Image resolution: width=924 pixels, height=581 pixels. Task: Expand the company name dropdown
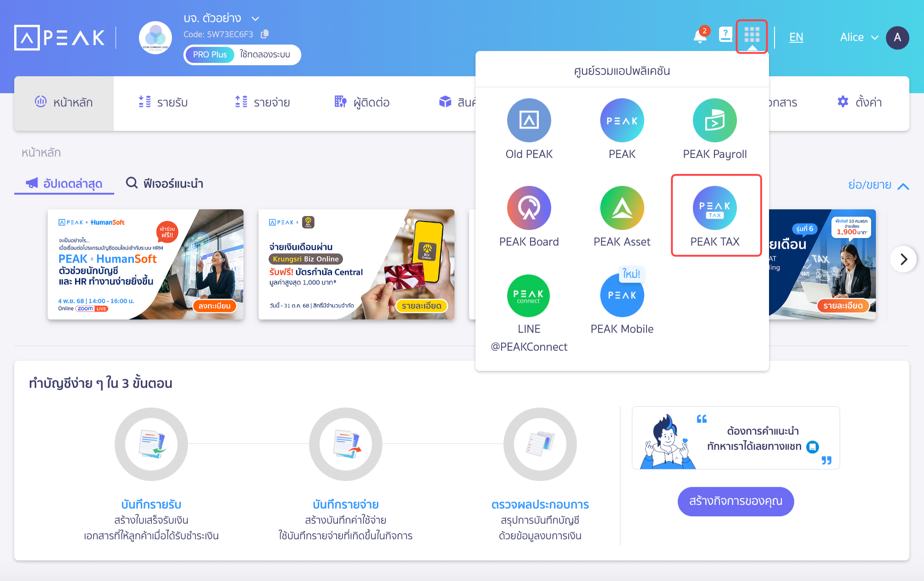[x=255, y=18]
